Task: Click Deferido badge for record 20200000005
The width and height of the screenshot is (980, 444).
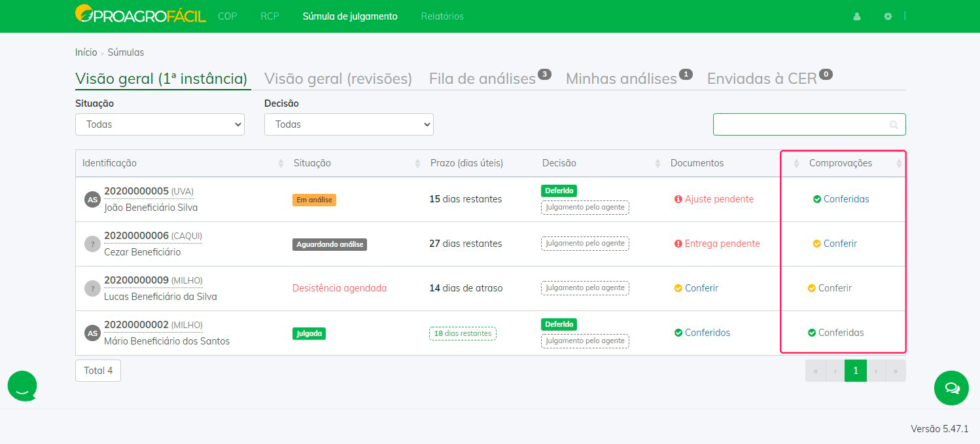Action: (559, 191)
